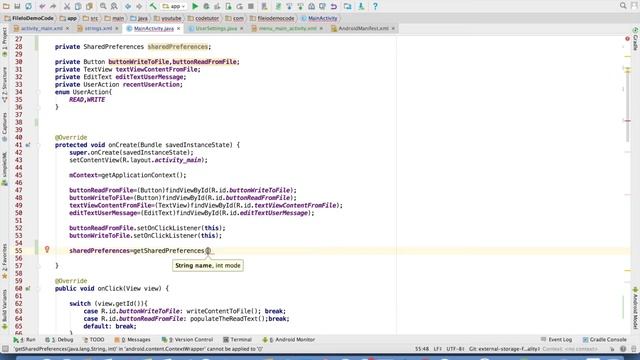Click the intention lightbulb on line 55
Screen dimensions: 640x360
47,249
